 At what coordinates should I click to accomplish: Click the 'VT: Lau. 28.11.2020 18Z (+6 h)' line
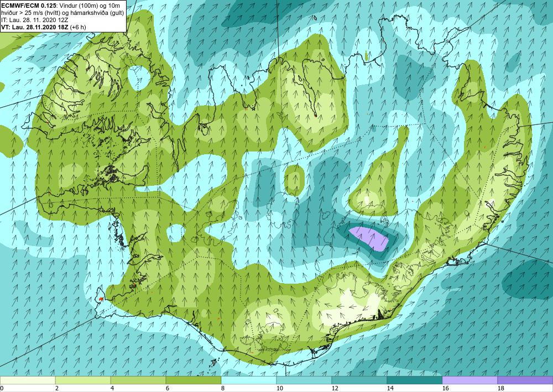(x=43, y=27)
